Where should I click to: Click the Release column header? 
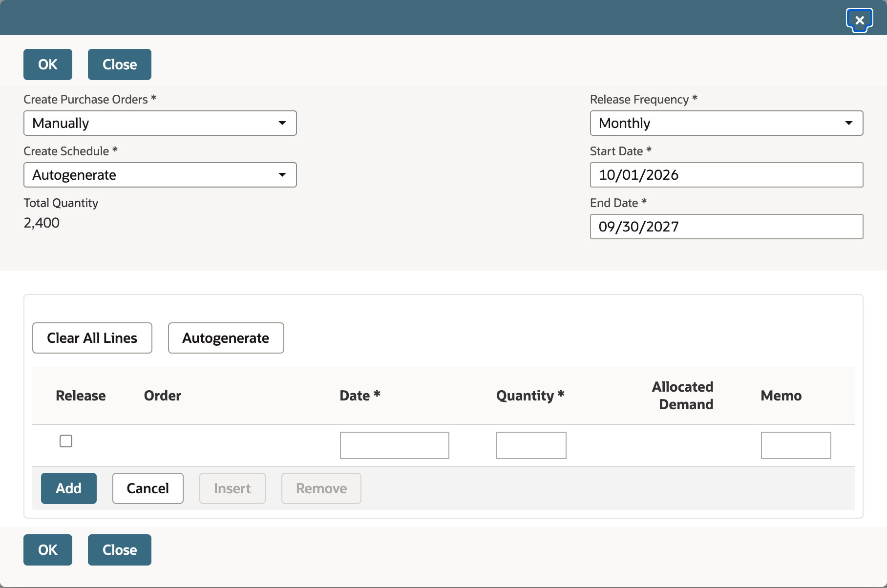pos(81,396)
